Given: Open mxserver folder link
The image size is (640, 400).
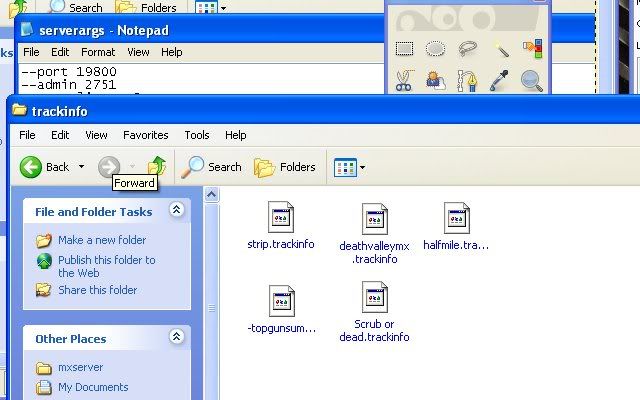Looking at the screenshot, I should click(x=80, y=367).
